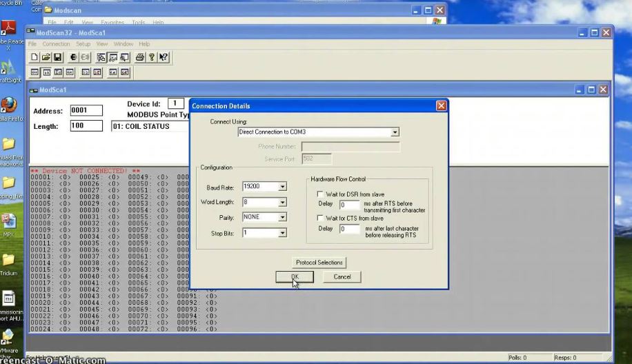Click the Delay field before releasing RTS
Image resolution: width=632 pixels, height=364 pixels.
[x=349, y=229]
